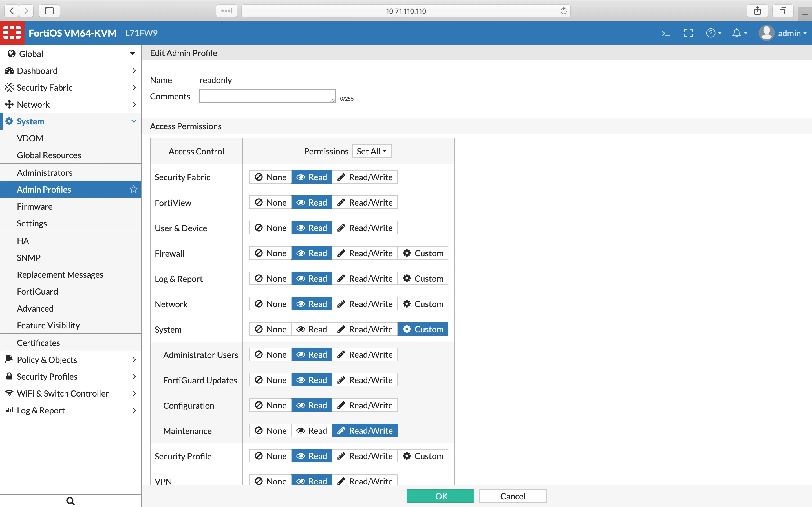
Task: Favorite Admin Profiles with star icon
Action: coord(134,190)
